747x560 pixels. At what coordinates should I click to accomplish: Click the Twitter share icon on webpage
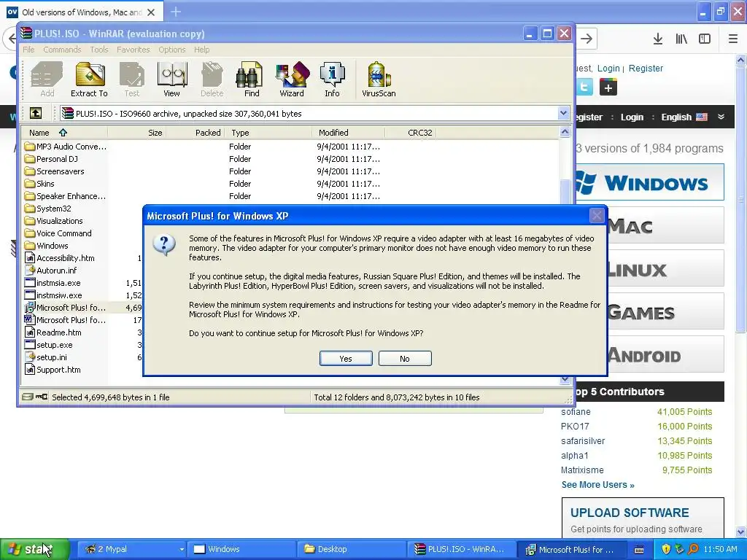pos(584,87)
